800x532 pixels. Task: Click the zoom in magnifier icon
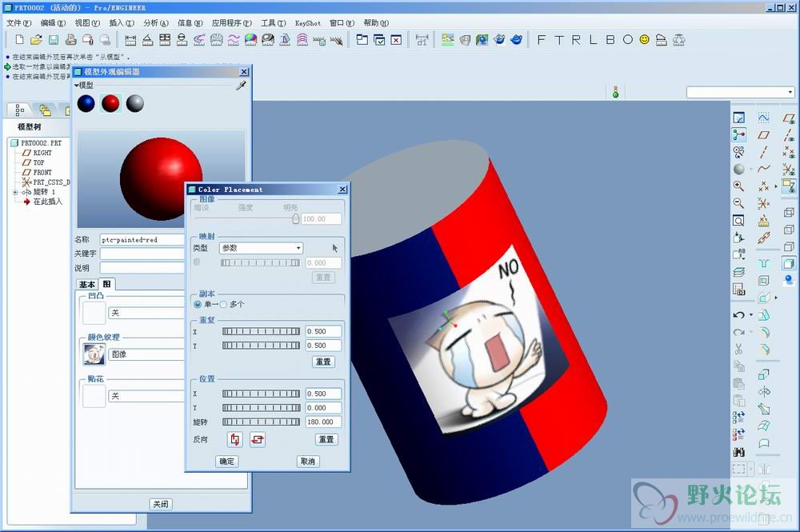(x=738, y=186)
